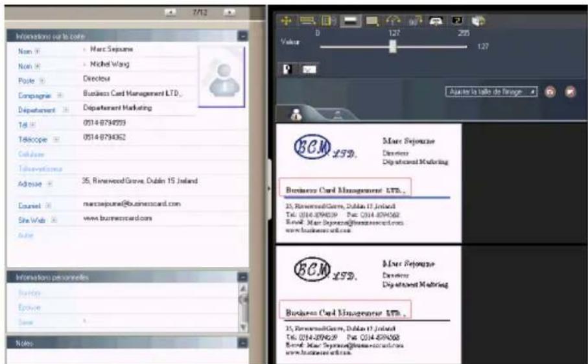
Task: Click the last cube-shaped toolbar icon
Action: (478, 21)
